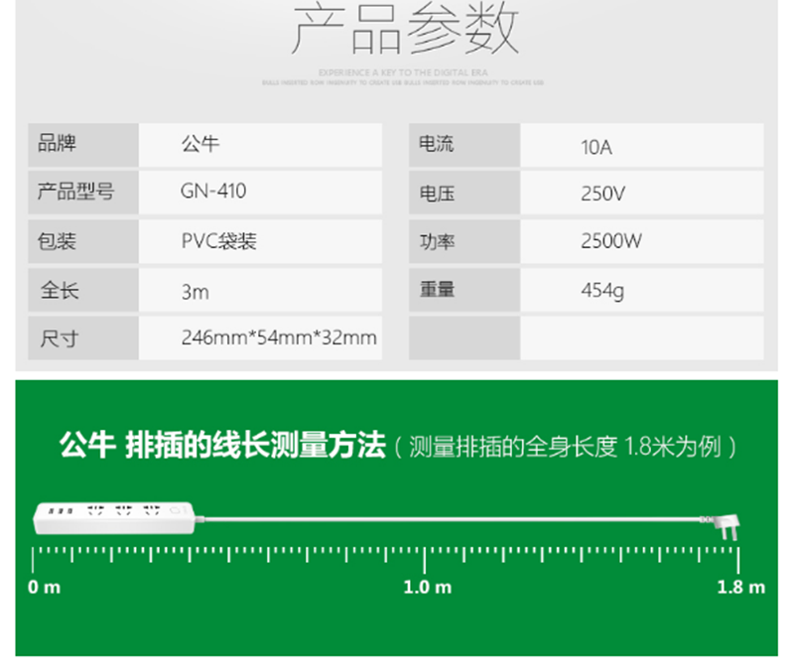Click the 电压 label cell
This screenshot has width=794, height=672.
[x=437, y=194]
